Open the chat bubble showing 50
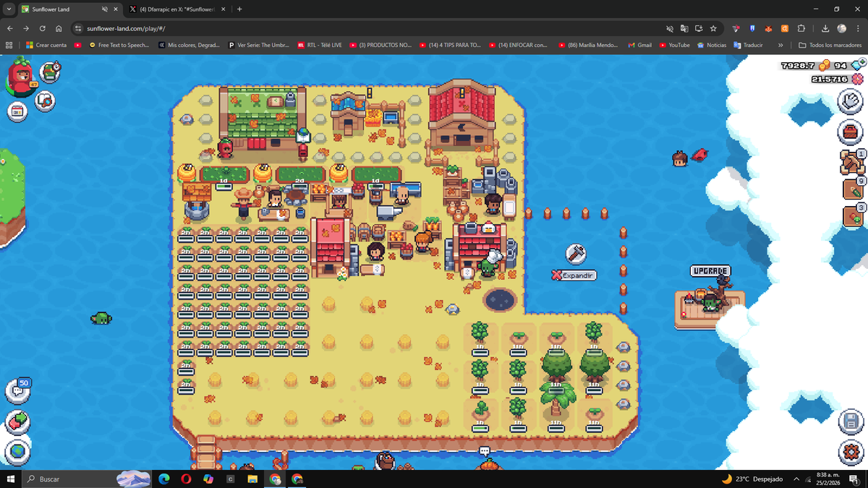 point(17,391)
